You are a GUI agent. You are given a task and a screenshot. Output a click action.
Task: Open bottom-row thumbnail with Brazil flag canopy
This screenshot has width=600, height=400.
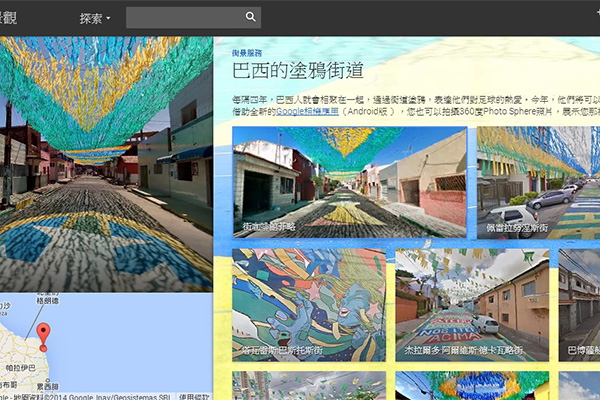[x=471, y=386]
